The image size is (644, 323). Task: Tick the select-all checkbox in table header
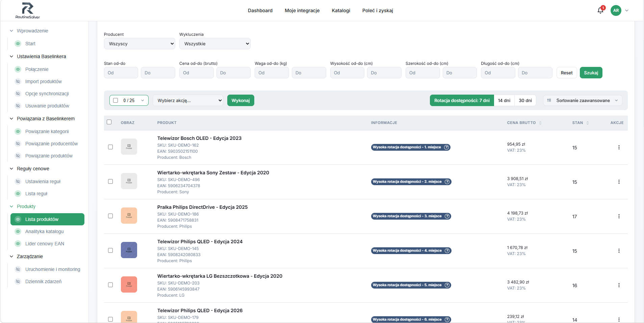109,122
